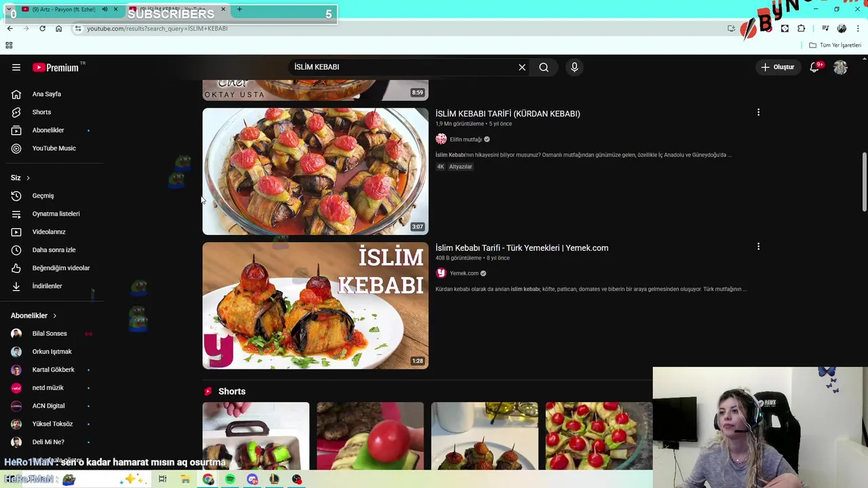The image size is (868, 488).
Task: Open the title İSLİM KEBABI TARİFİ (KÜRDAN KEBABI)
Action: tap(508, 114)
